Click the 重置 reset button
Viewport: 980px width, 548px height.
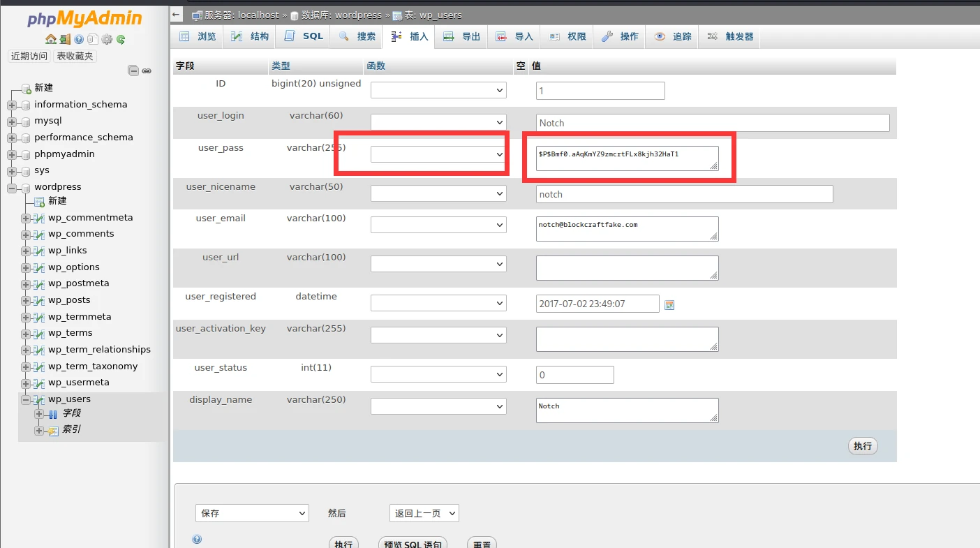482,545
